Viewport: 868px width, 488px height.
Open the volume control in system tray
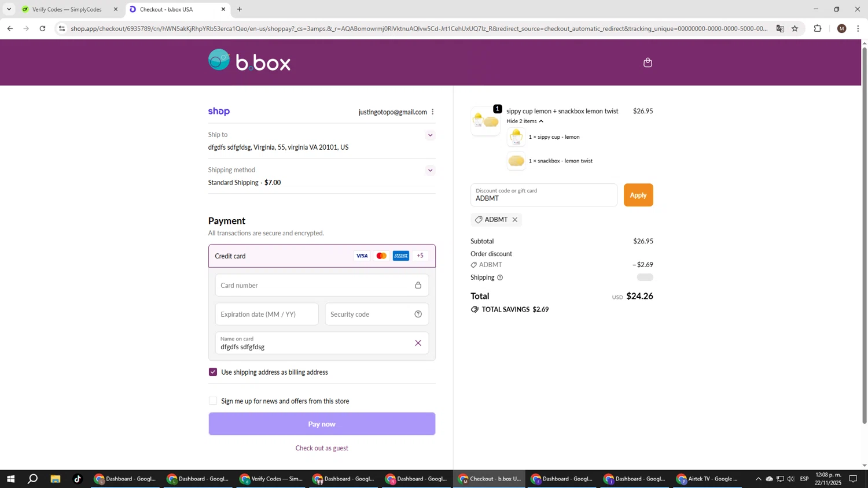point(791,479)
